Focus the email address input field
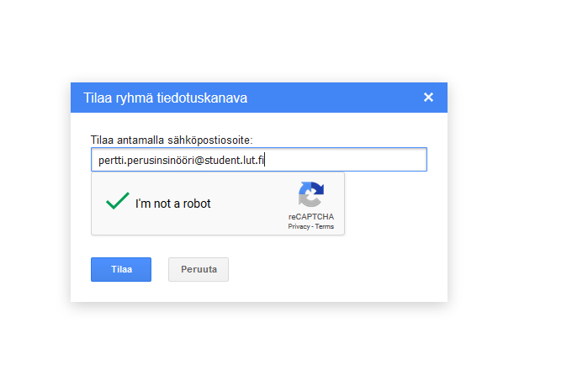588x365 pixels. [259, 160]
